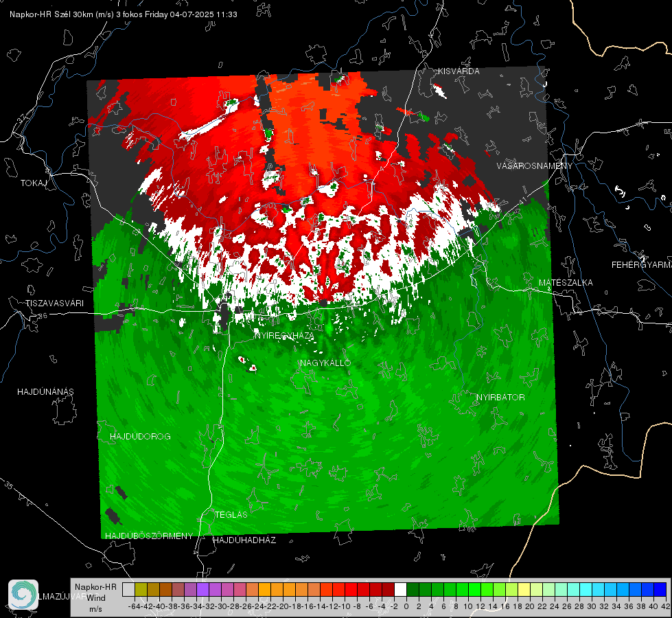Click the TISZAVASVÁRI town label
This screenshot has height=618, width=672.
click(55, 304)
